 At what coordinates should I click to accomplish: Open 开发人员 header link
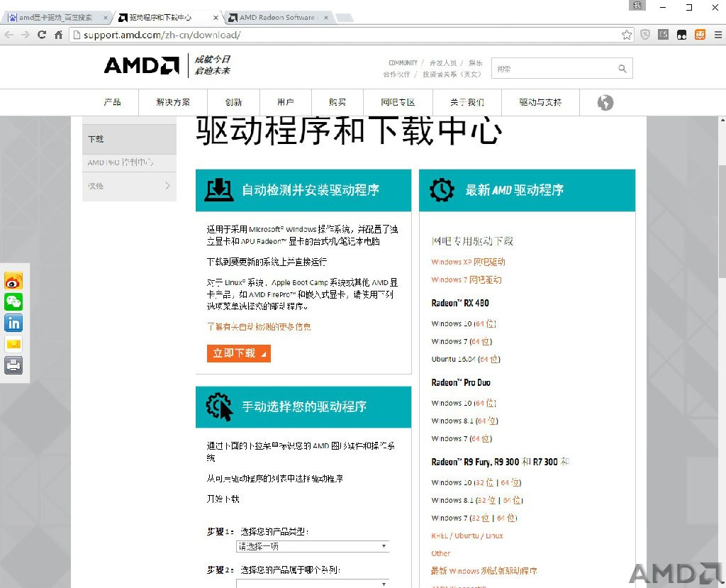click(x=443, y=62)
